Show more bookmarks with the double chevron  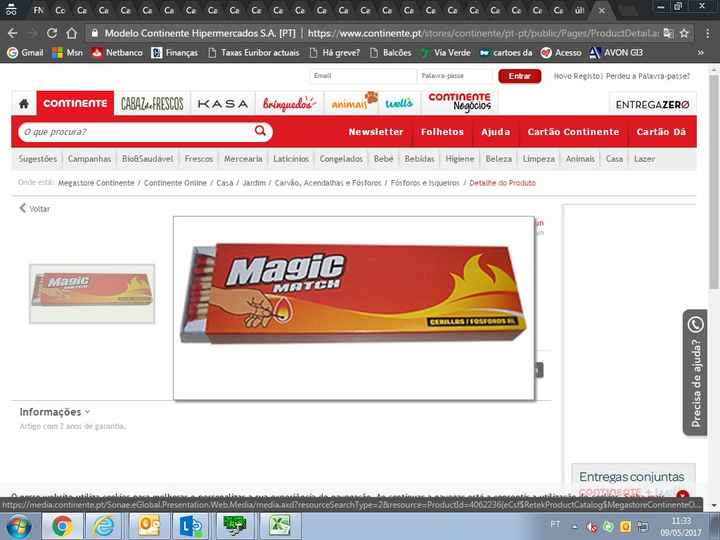pos(701,53)
